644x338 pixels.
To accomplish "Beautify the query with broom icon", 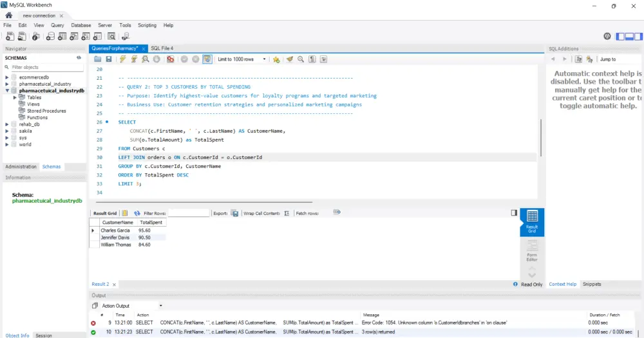I will (290, 59).
